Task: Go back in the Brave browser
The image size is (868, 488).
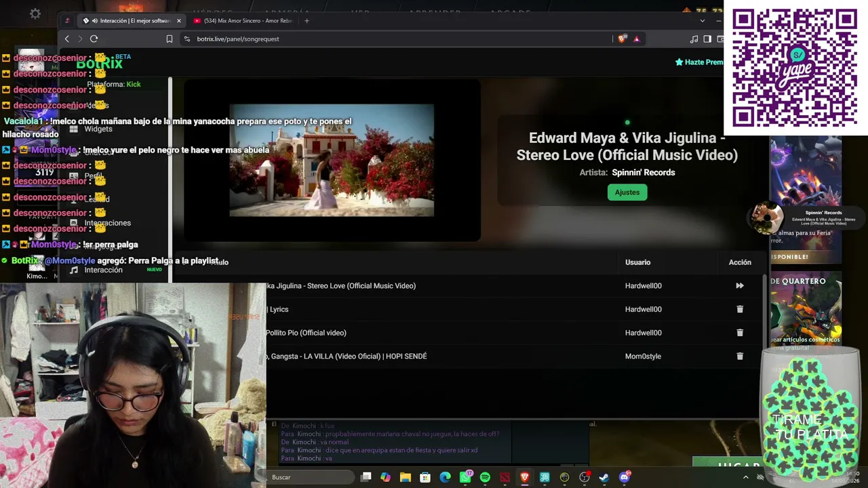Action: [x=66, y=39]
